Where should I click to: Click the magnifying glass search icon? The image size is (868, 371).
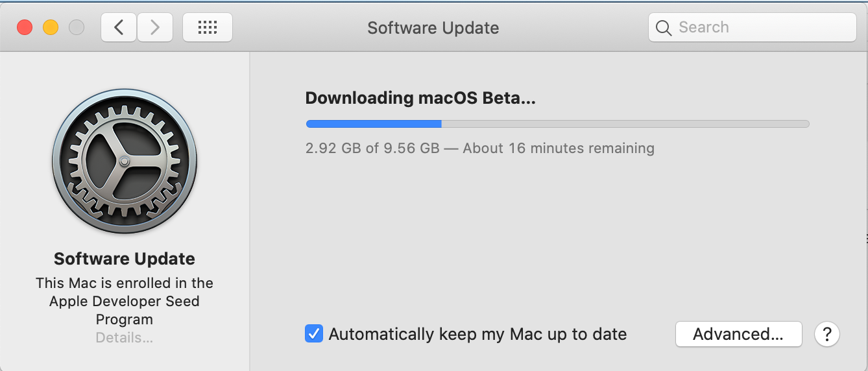pyautogui.click(x=663, y=28)
